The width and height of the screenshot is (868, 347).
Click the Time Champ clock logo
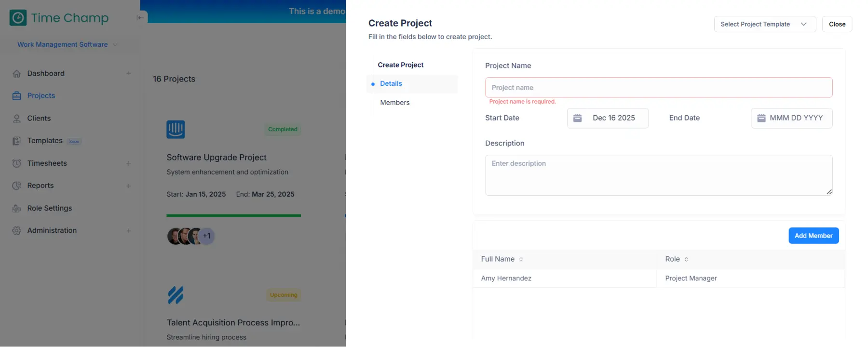[x=18, y=18]
